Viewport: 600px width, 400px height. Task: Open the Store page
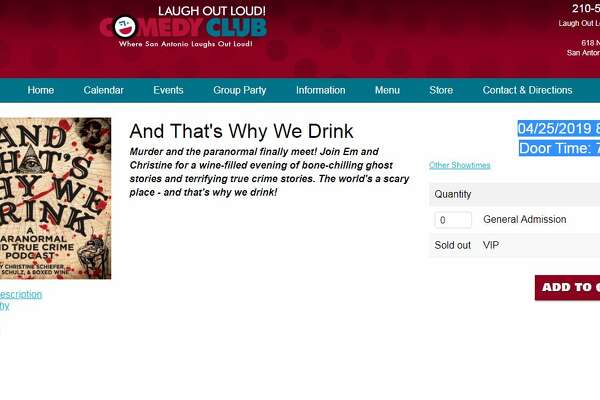[441, 90]
